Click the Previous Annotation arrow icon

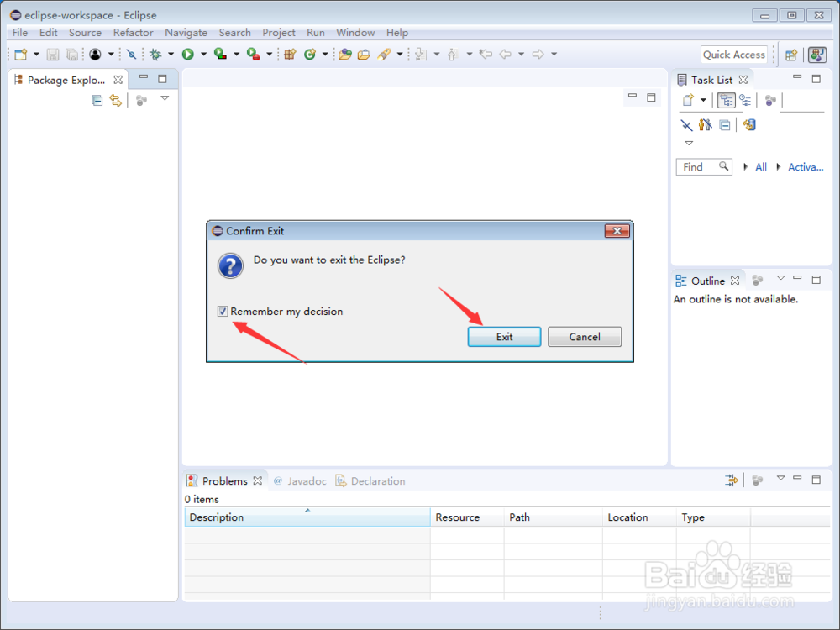pyautogui.click(x=454, y=54)
